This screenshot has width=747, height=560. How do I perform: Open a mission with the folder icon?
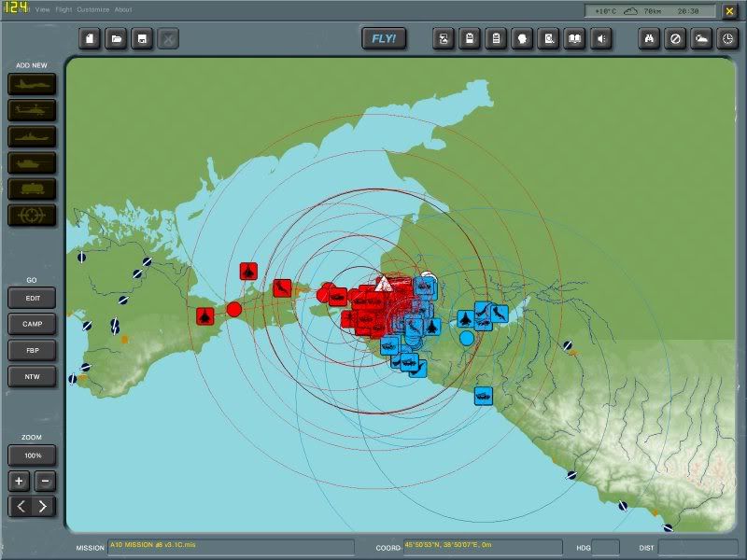[117, 38]
